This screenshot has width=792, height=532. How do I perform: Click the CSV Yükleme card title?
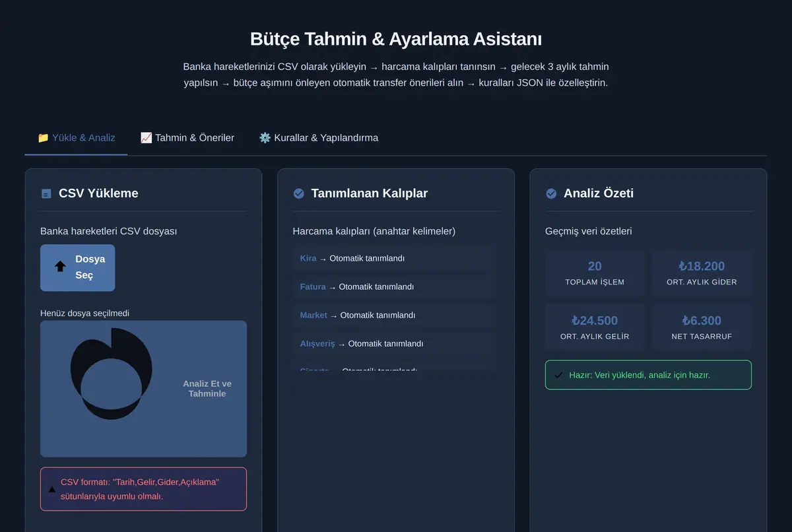pos(98,193)
